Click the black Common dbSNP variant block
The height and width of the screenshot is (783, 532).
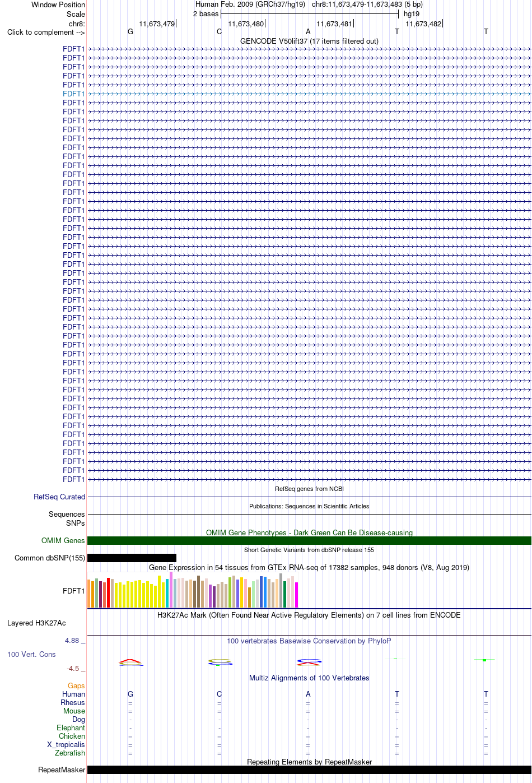pos(132,558)
